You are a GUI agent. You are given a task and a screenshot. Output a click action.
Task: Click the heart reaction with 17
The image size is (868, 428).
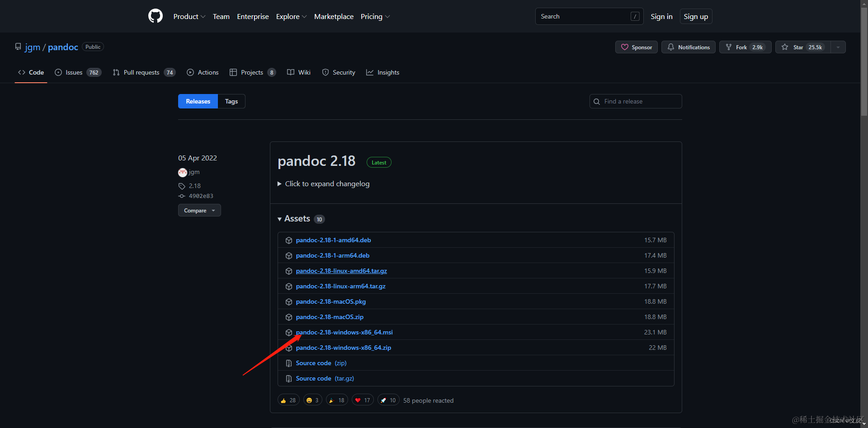(x=363, y=400)
